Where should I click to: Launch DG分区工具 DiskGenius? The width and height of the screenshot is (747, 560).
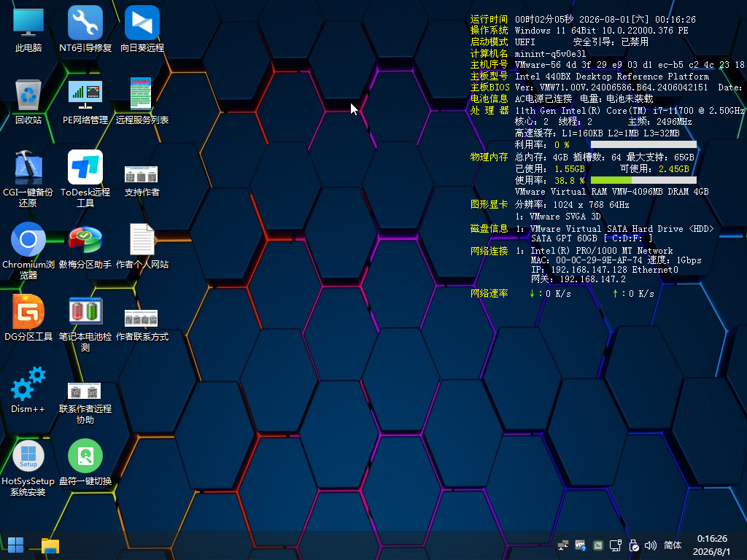pyautogui.click(x=28, y=318)
